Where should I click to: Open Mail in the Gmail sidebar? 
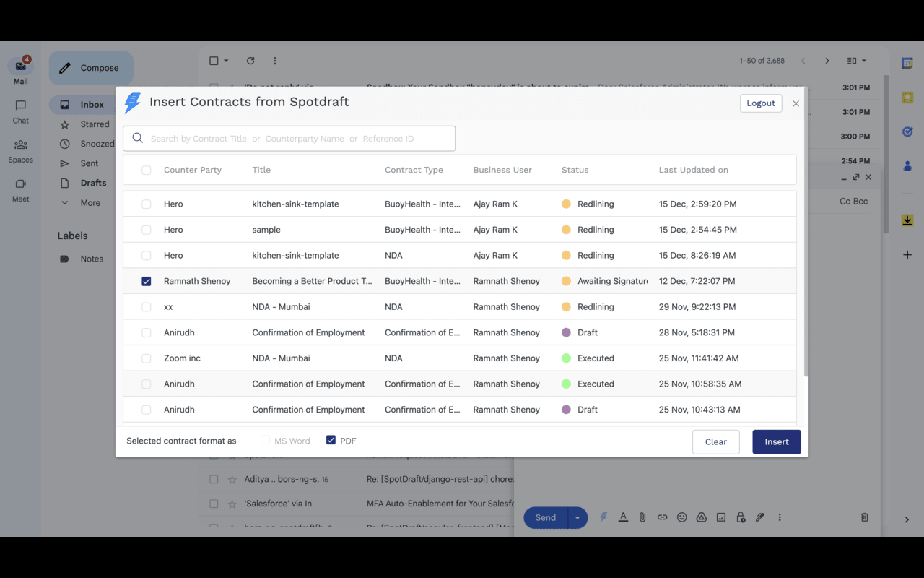21,71
